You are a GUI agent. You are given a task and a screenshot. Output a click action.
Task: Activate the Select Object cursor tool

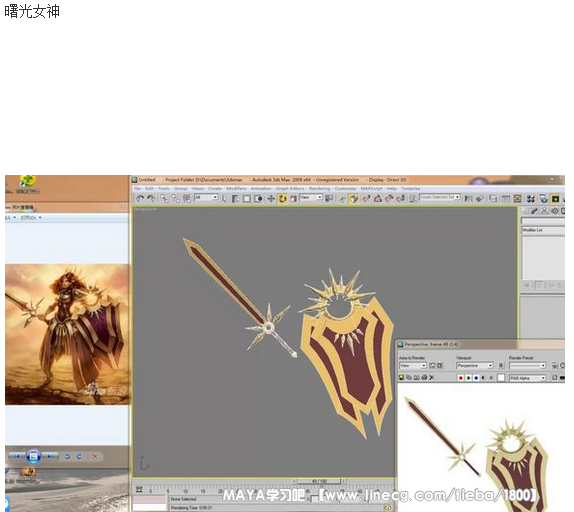(x=224, y=199)
